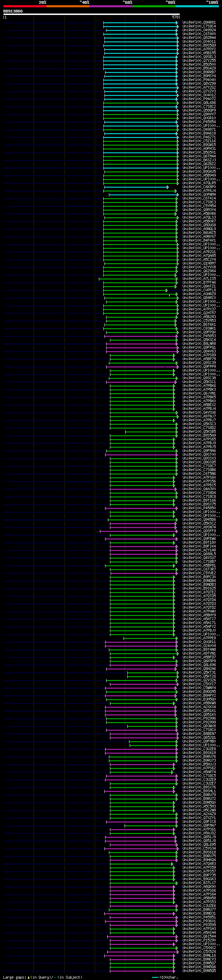Select the UniRef100_Q9FPQ1 label

coord(199,347)
